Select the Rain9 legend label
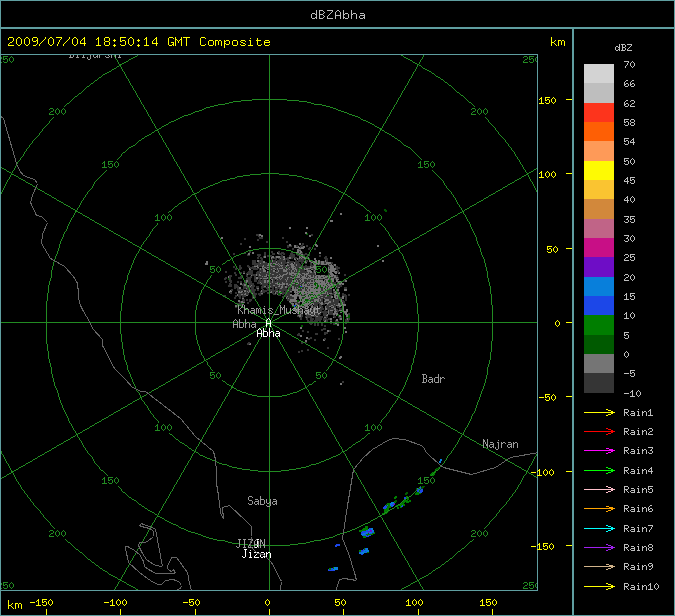This screenshot has height=616, width=675. point(638,566)
